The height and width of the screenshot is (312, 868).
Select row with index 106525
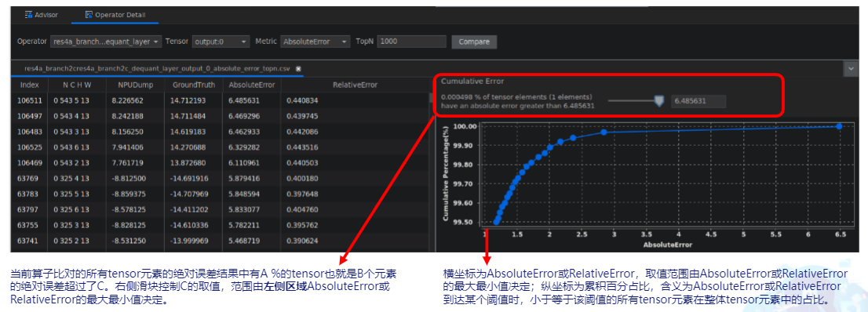pyautogui.click(x=220, y=147)
